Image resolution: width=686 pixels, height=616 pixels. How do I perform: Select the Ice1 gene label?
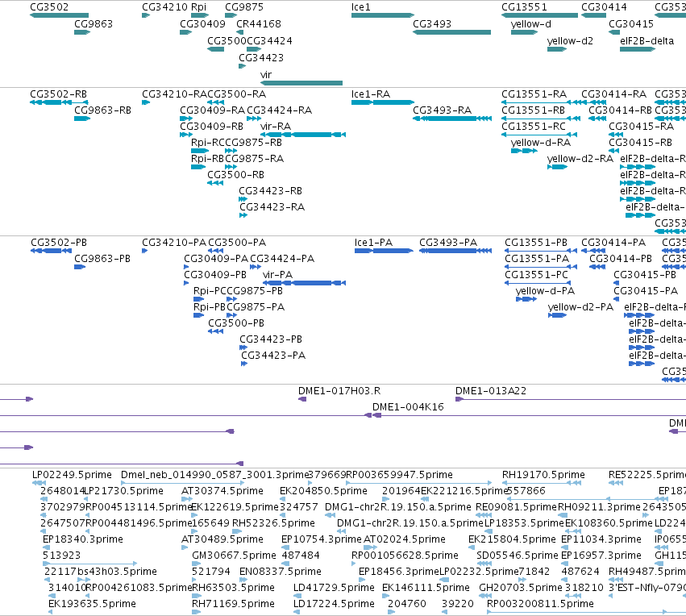click(361, 7)
